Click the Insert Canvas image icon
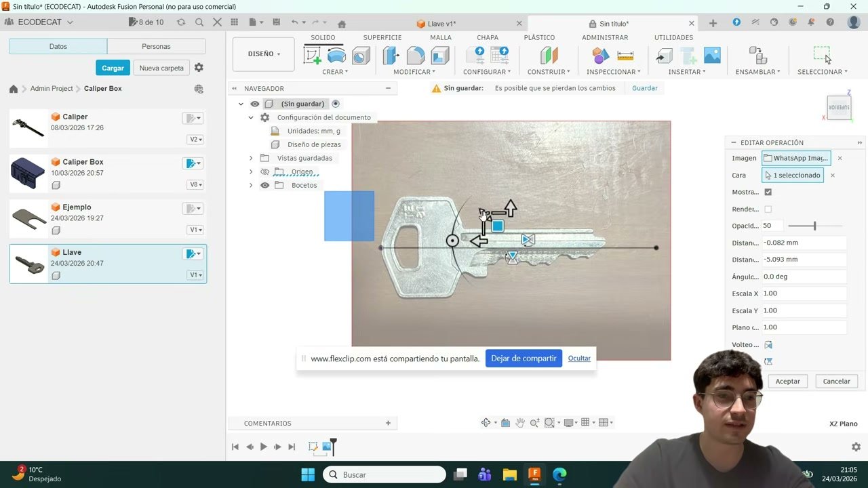This screenshot has height=488, width=868. coord(712,55)
